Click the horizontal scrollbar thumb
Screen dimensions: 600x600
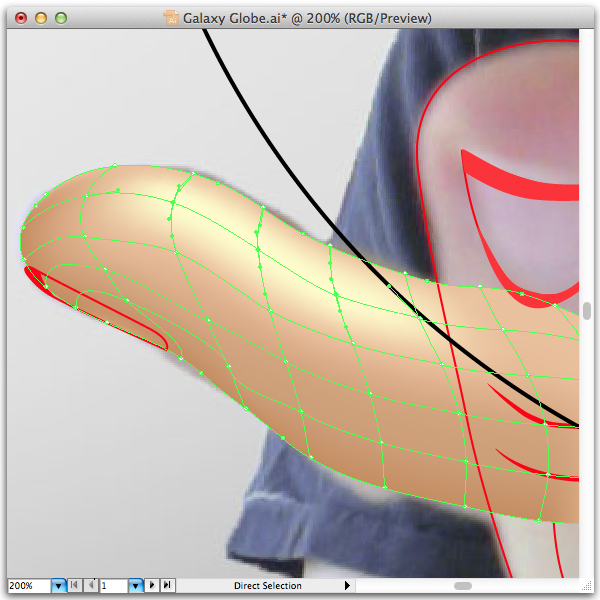(x=463, y=586)
